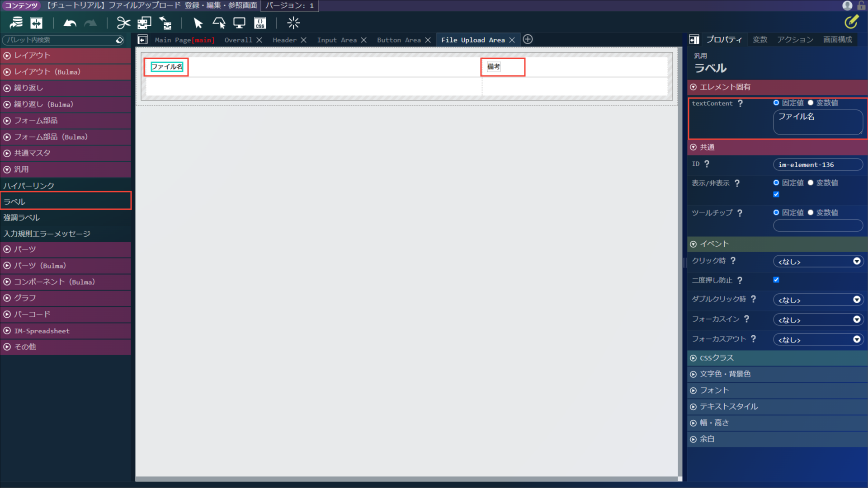Click the horizontal arrows fit-width toolbar icon

coord(36,23)
